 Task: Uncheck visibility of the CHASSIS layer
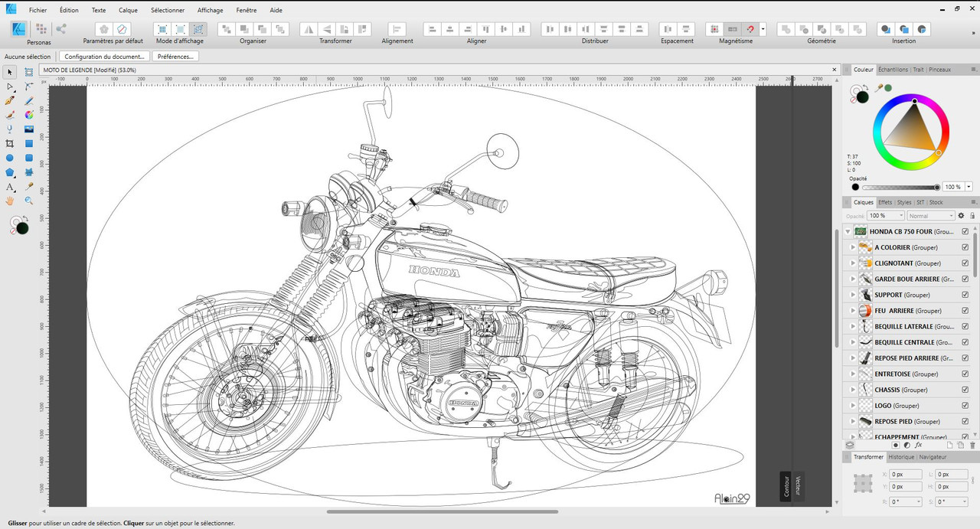(x=965, y=390)
